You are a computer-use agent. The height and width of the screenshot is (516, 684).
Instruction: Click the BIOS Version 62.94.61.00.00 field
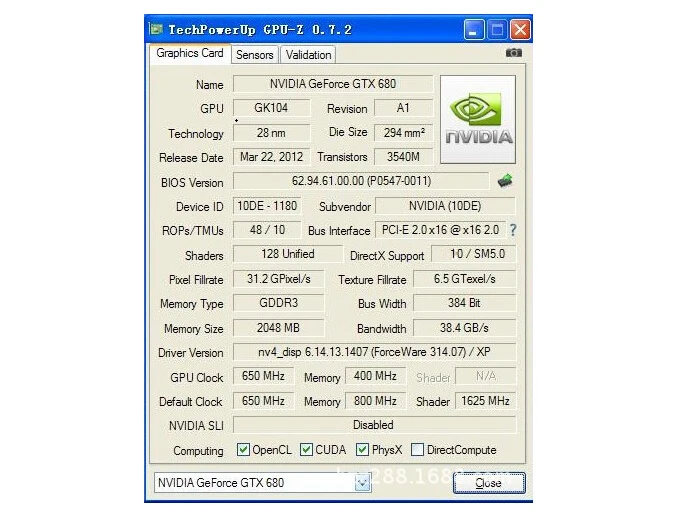tap(361, 181)
